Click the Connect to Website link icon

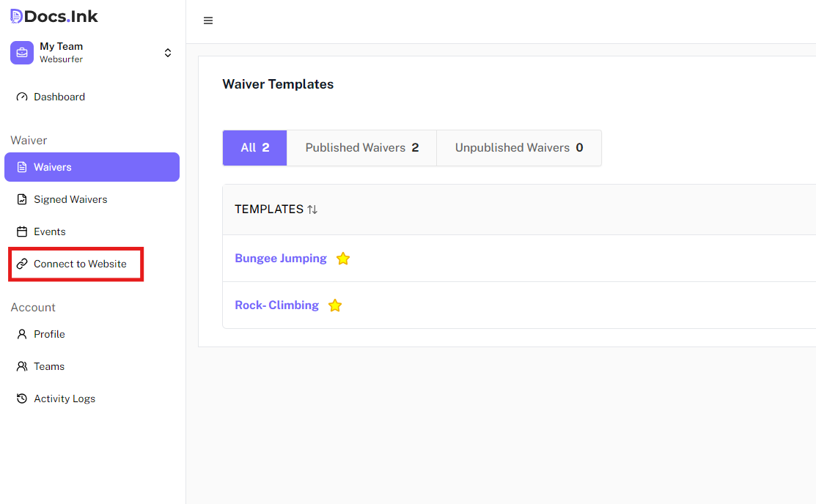(22, 264)
